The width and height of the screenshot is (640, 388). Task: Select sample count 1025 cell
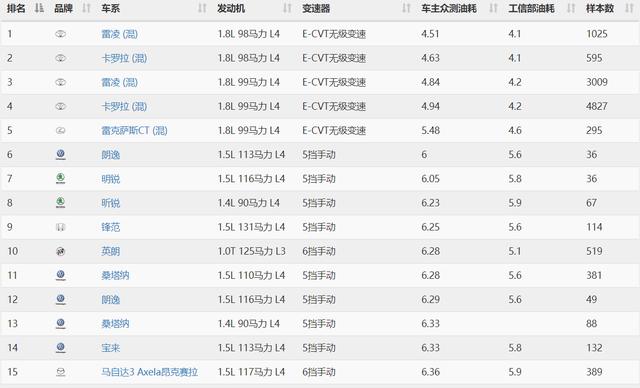597,34
